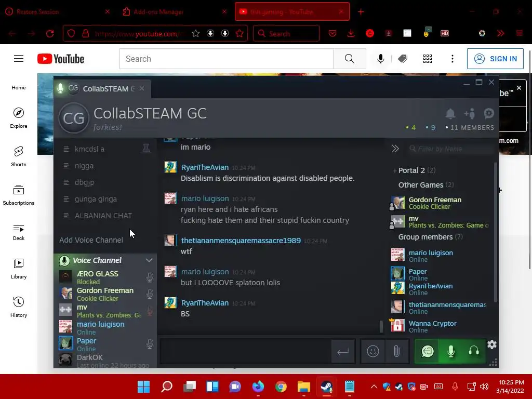Click Gordon Freeman avatar under Other Games
This screenshot has width=532, height=399.
[x=397, y=203]
